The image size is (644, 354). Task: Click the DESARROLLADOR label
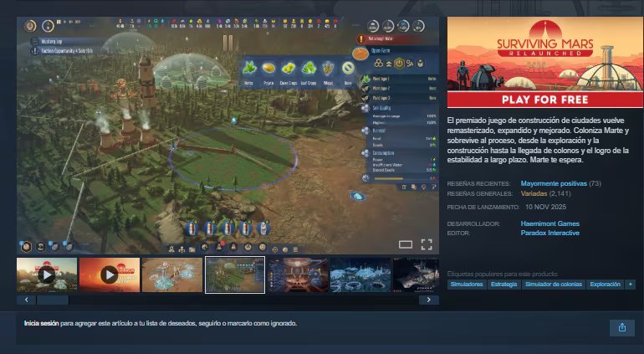pyautogui.click(x=473, y=224)
